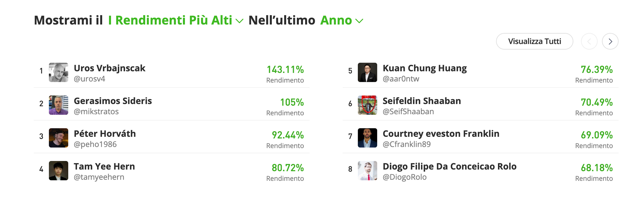Click the Diogo Filipe Da Conceicao Rolo name
The image size is (644, 202).
click(x=449, y=166)
